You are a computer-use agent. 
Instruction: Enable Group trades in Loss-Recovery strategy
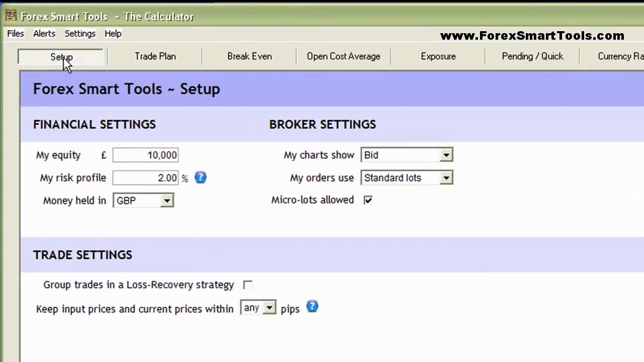[x=248, y=285]
